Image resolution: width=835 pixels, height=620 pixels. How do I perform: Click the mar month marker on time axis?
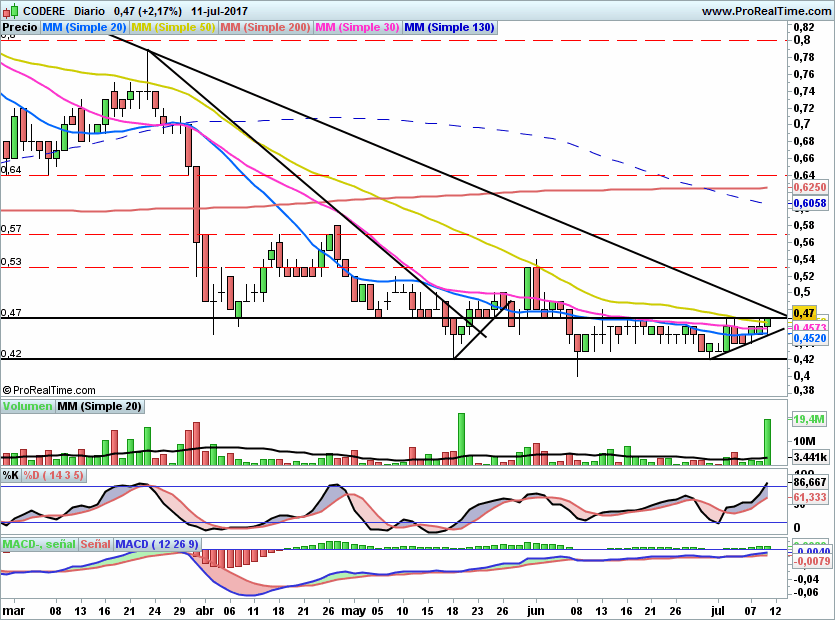tap(14, 611)
